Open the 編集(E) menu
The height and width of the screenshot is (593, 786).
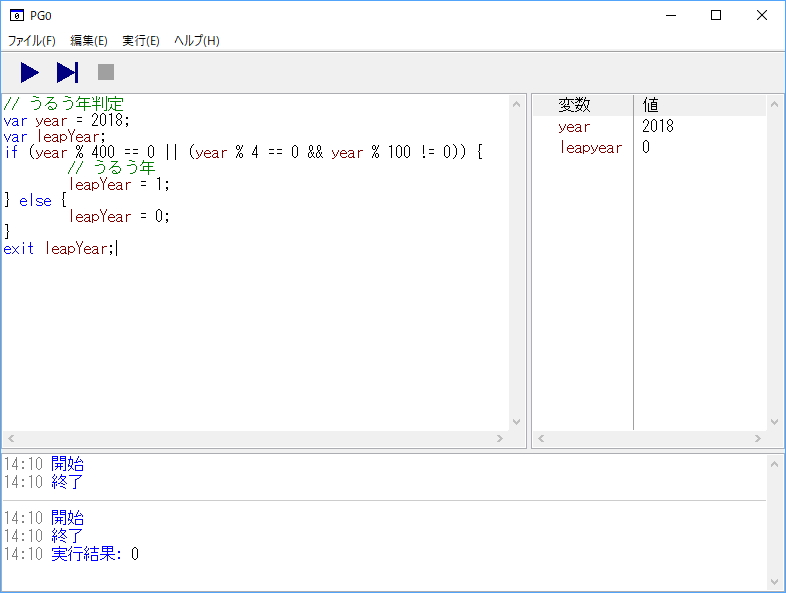[89, 41]
